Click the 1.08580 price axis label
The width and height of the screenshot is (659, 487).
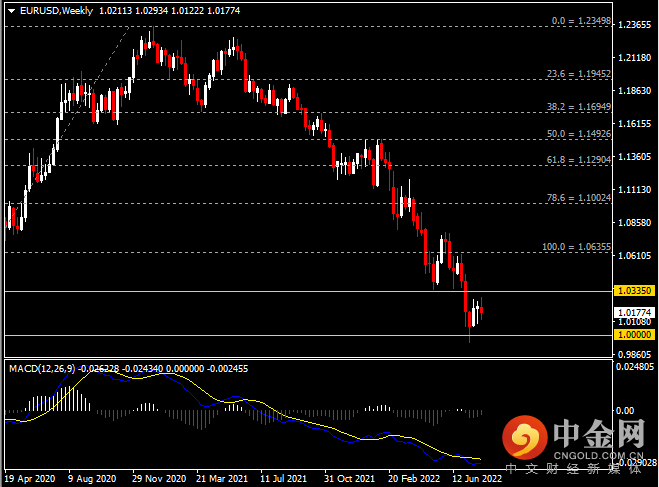635,223
